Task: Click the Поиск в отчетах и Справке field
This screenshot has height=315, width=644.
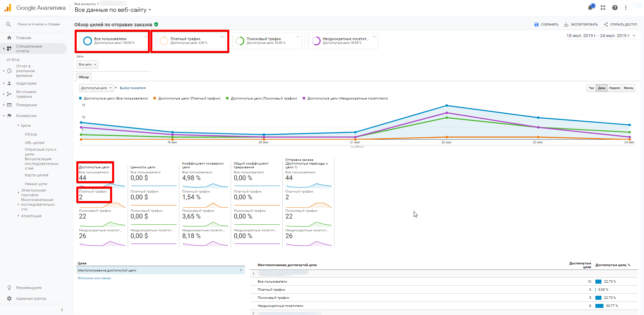Action: click(39, 24)
